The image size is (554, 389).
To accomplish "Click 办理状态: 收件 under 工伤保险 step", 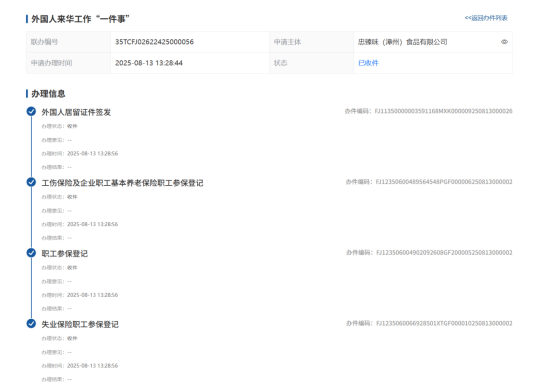I will [59, 197].
